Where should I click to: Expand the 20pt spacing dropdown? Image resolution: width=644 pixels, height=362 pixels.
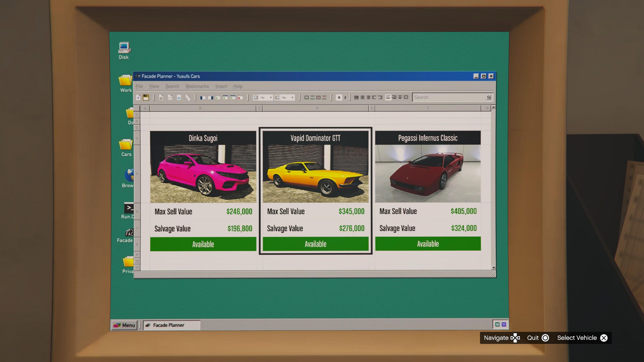click(x=292, y=98)
